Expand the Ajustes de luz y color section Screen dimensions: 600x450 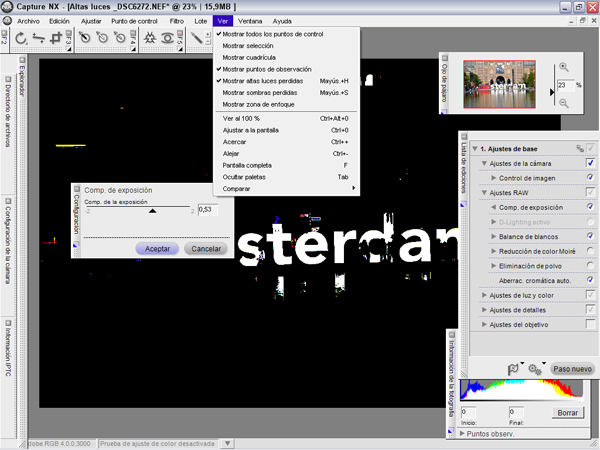coord(485,296)
